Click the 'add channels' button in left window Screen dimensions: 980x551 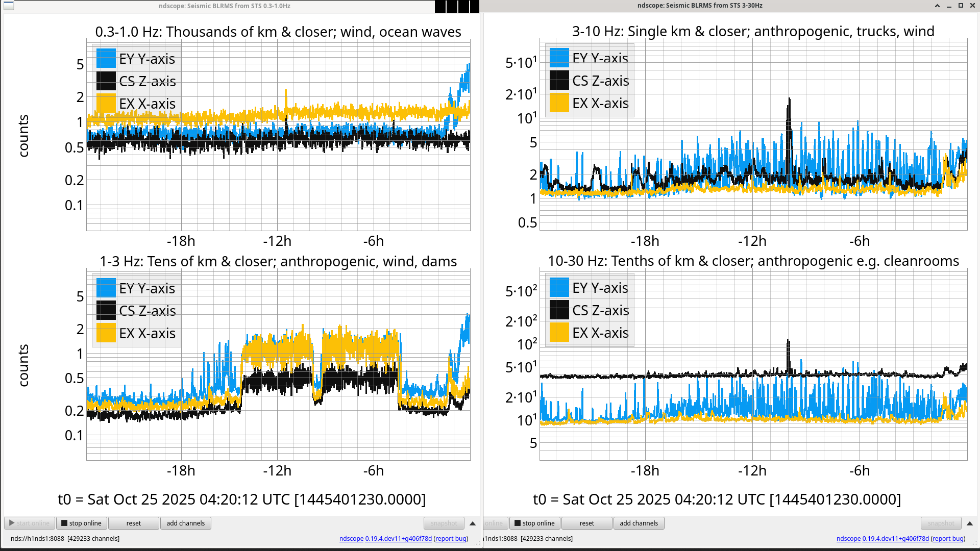click(x=185, y=523)
